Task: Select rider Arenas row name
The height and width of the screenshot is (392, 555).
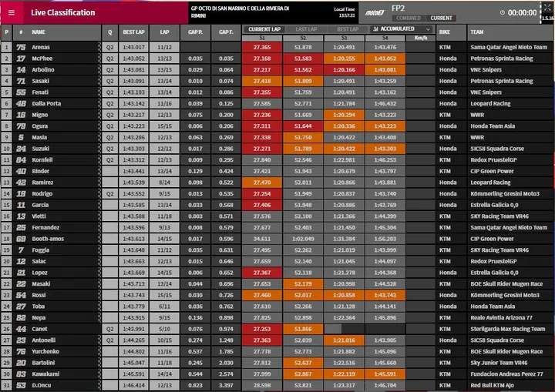Action: [x=41, y=47]
